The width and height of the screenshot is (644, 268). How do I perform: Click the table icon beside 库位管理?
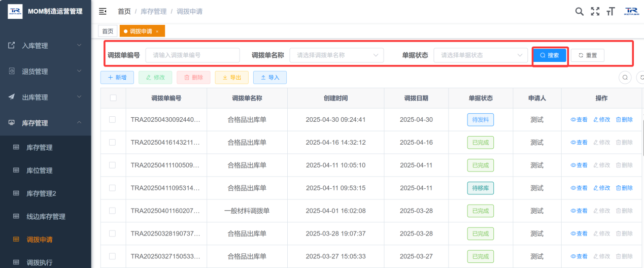pos(16,170)
